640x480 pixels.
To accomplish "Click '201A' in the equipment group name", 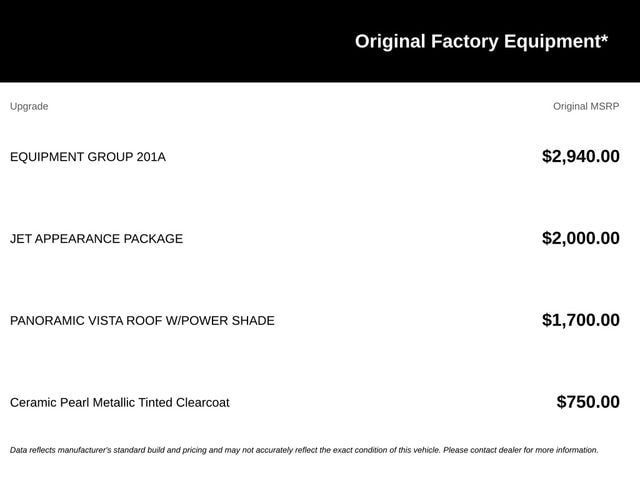I will click(x=151, y=157).
